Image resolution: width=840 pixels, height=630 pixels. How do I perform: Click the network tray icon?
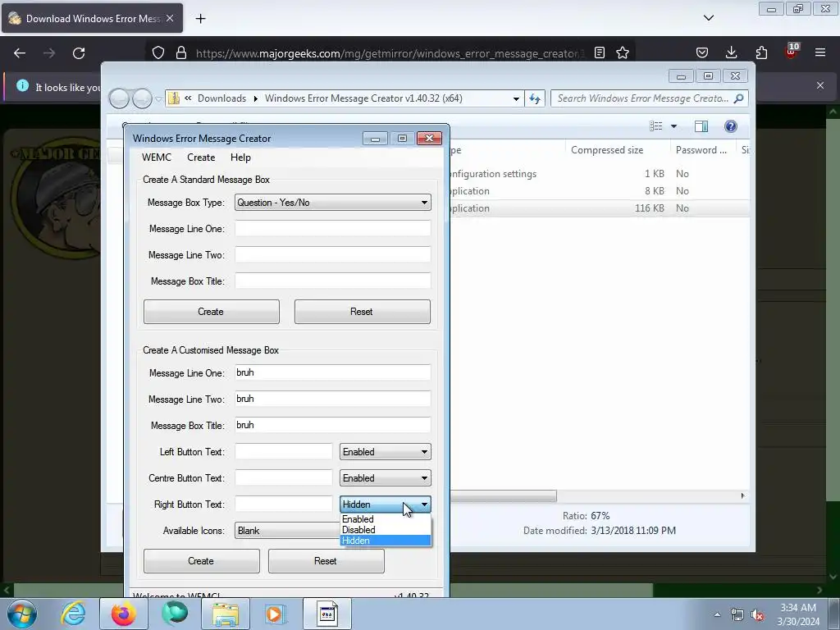[737, 615]
